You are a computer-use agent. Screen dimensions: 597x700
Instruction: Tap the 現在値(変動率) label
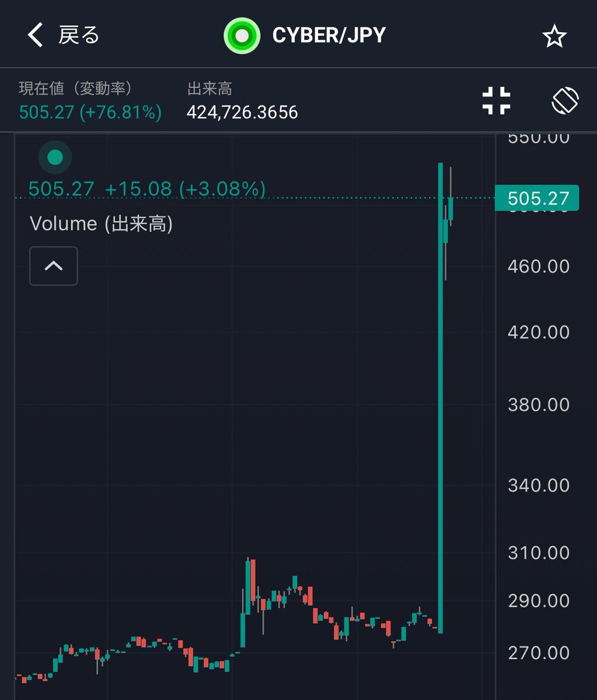point(76,88)
